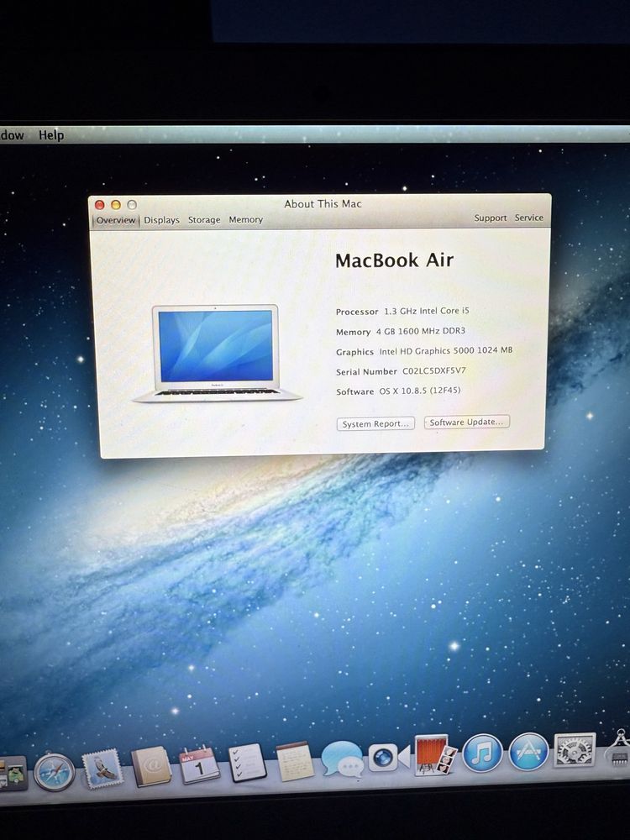This screenshot has height=840, width=630.
Task: Open System Preferences gear icon
Action: tap(575, 749)
